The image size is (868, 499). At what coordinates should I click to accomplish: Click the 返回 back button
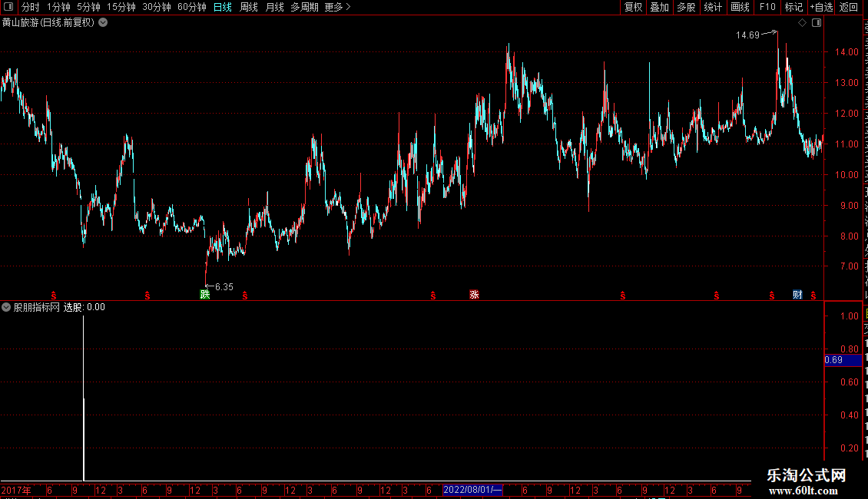pos(849,7)
